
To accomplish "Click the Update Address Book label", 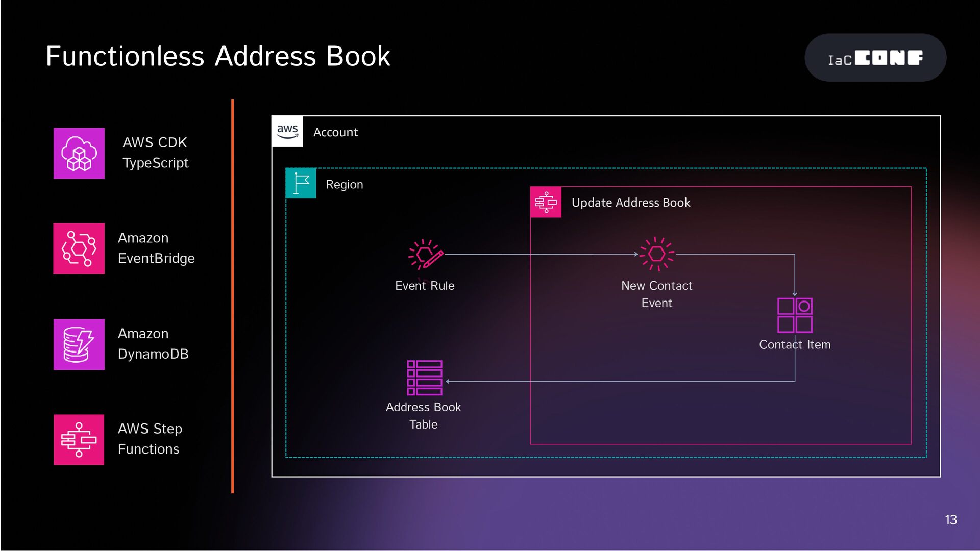I will pos(630,203).
